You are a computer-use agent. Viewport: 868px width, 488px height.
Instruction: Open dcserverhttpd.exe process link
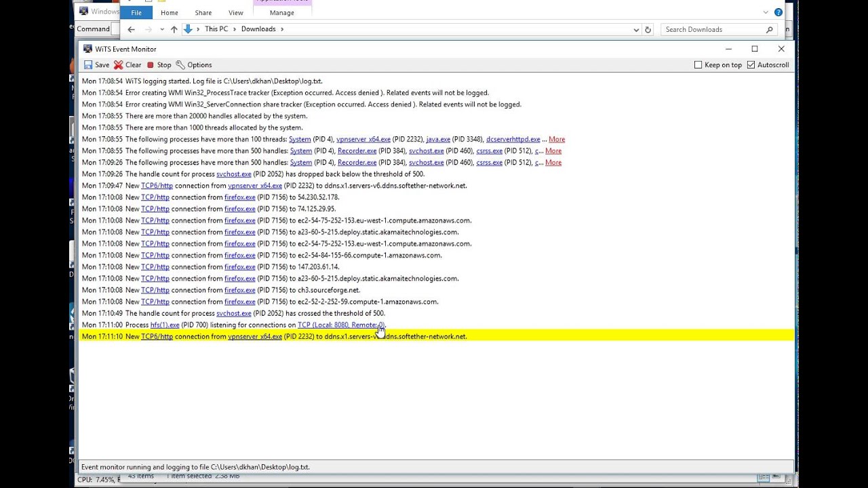(x=513, y=140)
